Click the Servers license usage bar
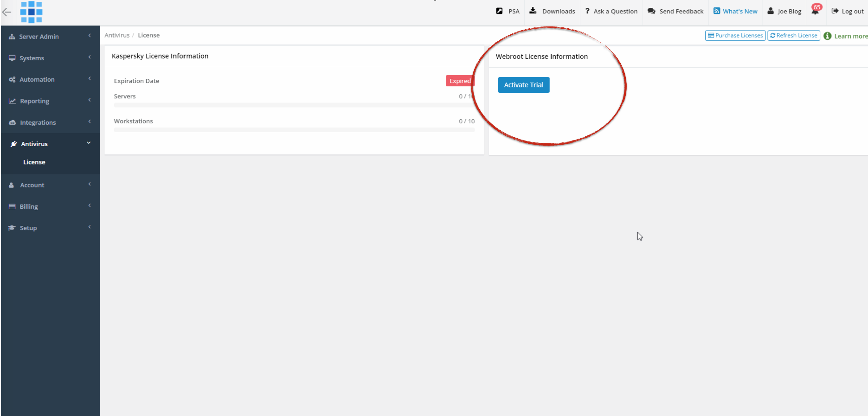868x416 pixels. click(294, 105)
